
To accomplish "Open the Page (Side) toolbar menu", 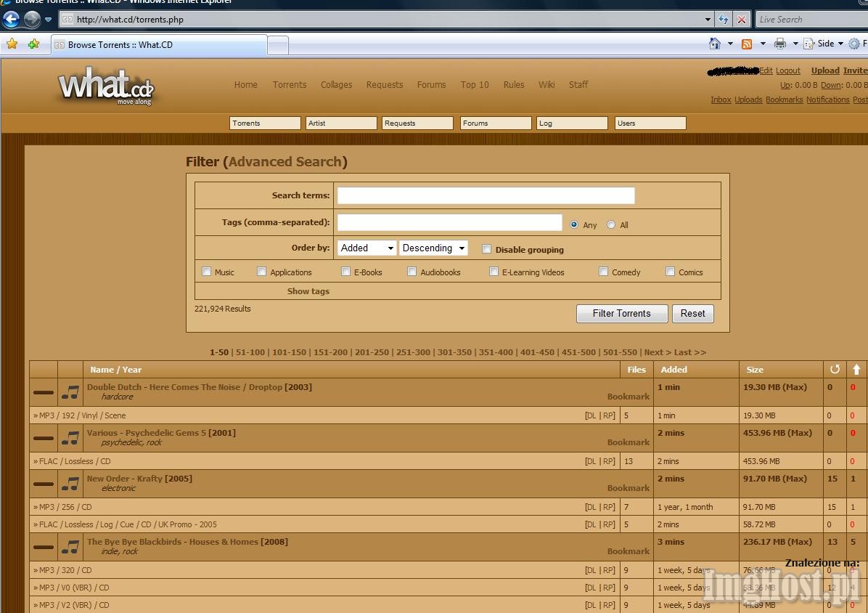I will pyautogui.click(x=823, y=43).
